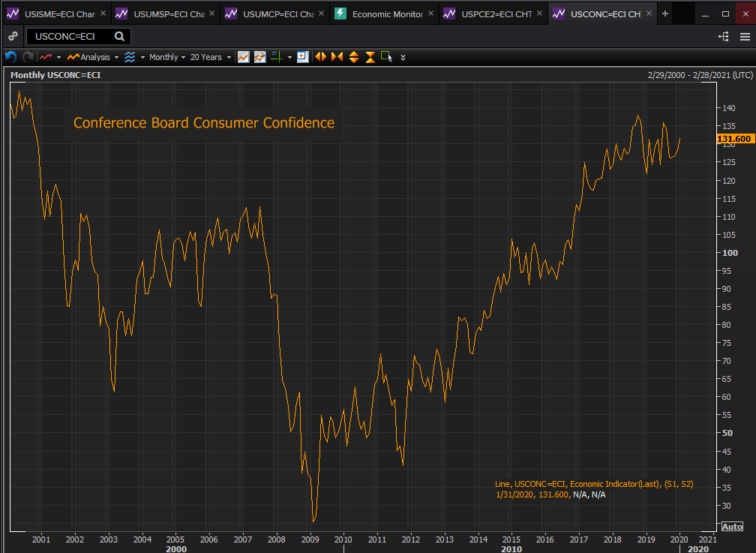This screenshot has width=756, height=553.
Task: Click the Line, USCONC=ECI legend text
Action: click(594, 484)
